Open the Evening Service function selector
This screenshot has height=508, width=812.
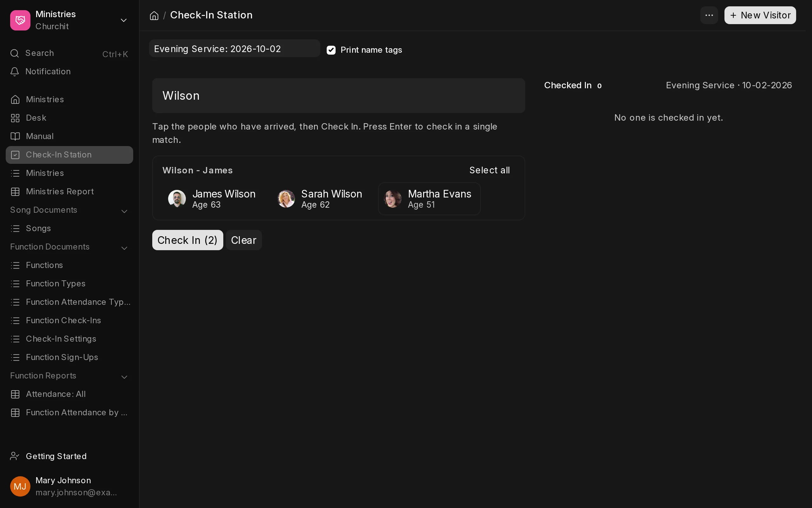tap(234, 49)
